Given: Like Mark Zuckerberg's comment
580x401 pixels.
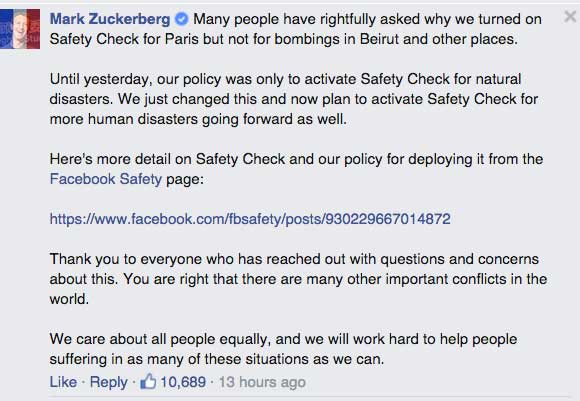Looking at the screenshot, I should 63,382.
